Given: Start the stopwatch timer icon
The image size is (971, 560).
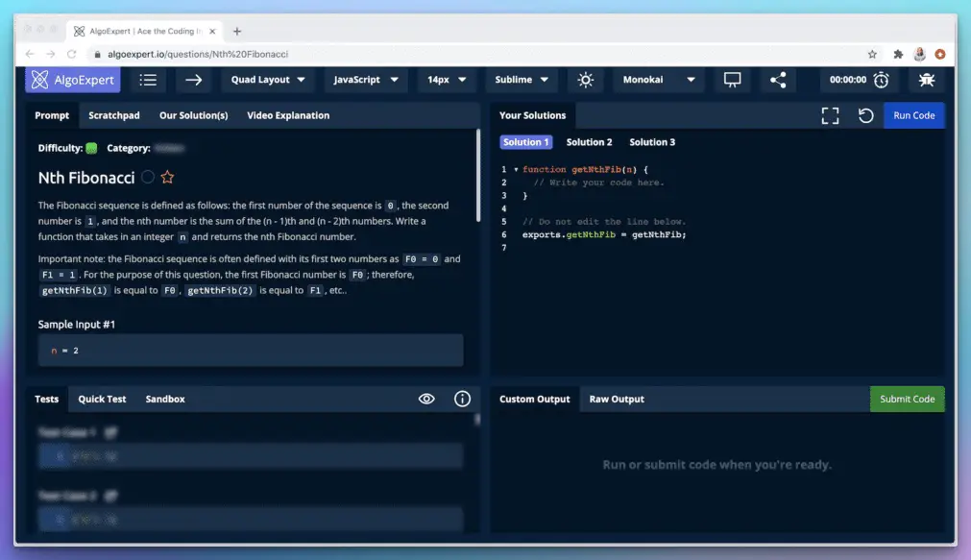Looking at the screenshot, I should (882, 80).
